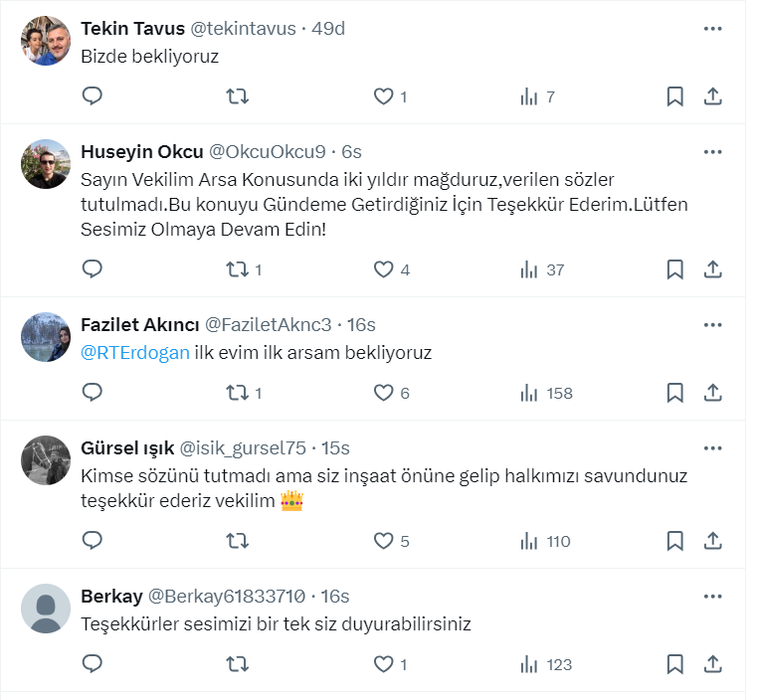The height and width of the screenshot is (700, 762).
Task: Bookmark Gürsel ışık's tweet
Action: tap(674, 541)
